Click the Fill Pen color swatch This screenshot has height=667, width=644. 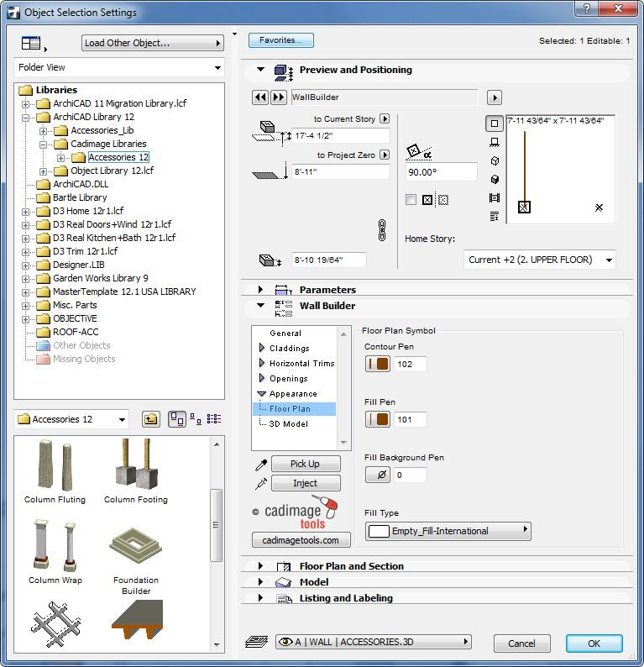[378, 419]
